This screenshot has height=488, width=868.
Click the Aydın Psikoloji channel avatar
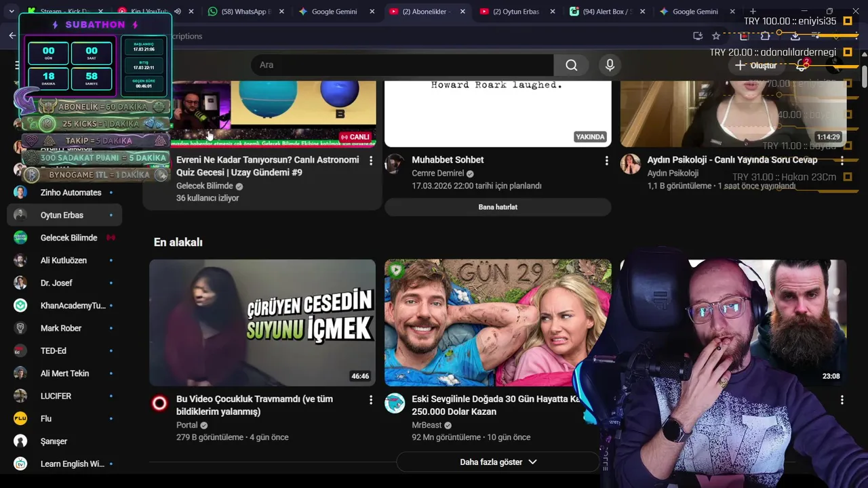pyautogui.click(x=630, y=163)
